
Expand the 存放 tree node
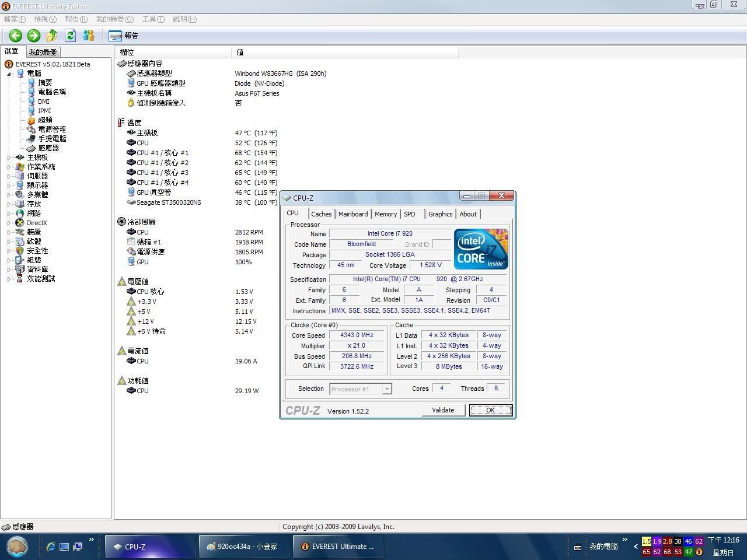tap(9, 204)
